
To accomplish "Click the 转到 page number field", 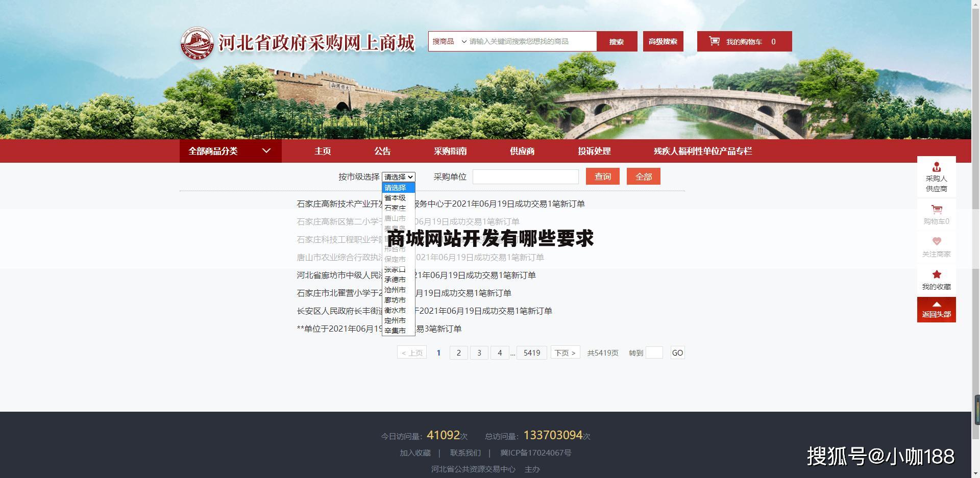I will (654, 353).
